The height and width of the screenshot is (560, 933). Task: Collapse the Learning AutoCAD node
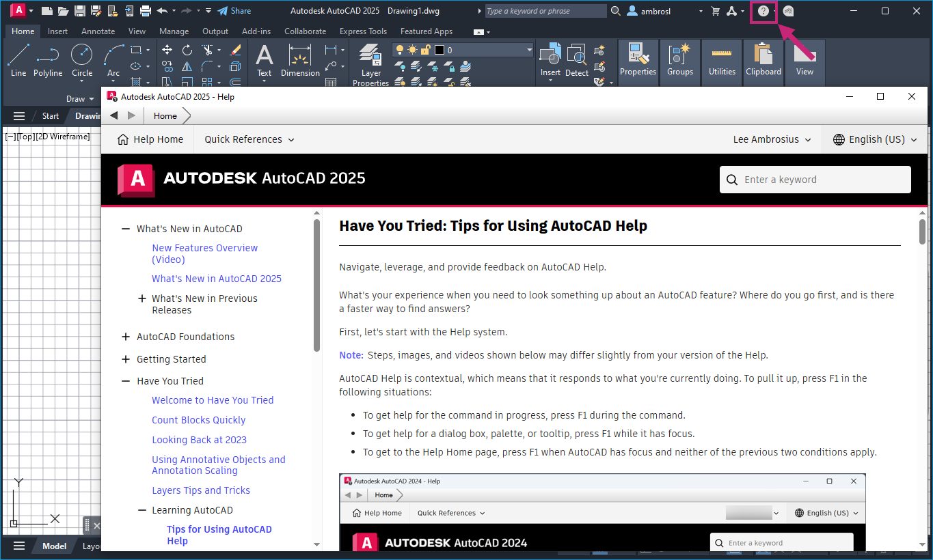click(x=142, y=510)
